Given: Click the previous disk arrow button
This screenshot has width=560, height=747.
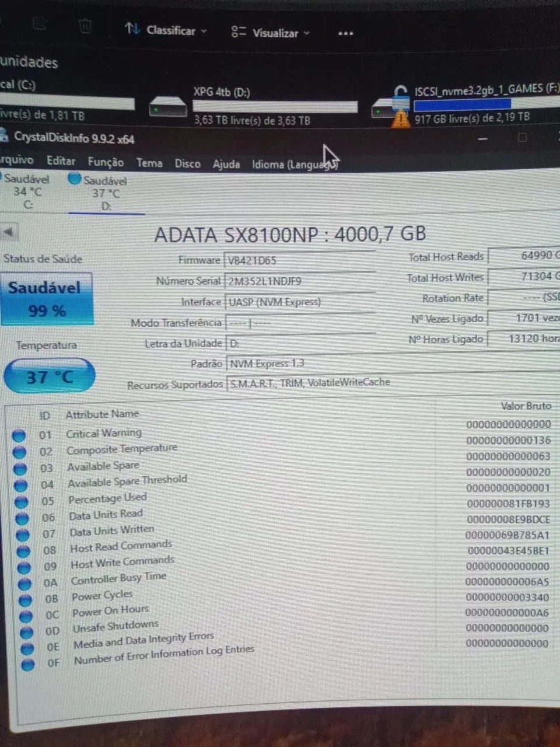Looking at the screenshot, I should [x=8, y=232].
